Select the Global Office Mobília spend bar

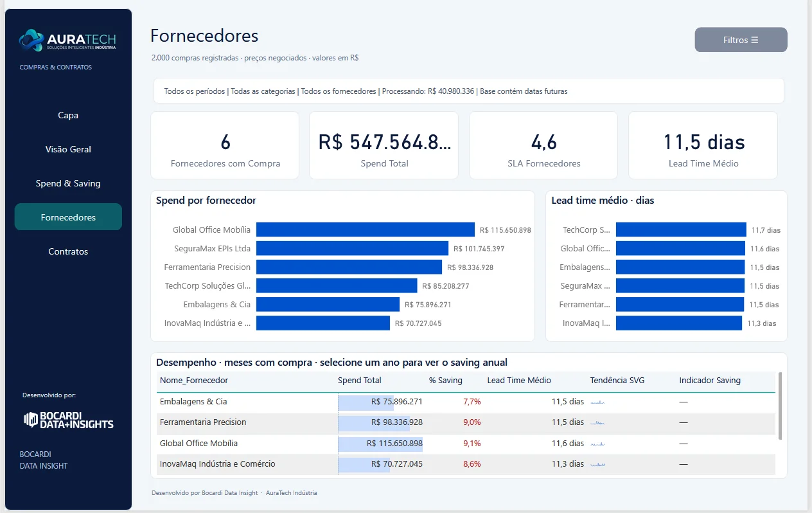coord(366,230)
